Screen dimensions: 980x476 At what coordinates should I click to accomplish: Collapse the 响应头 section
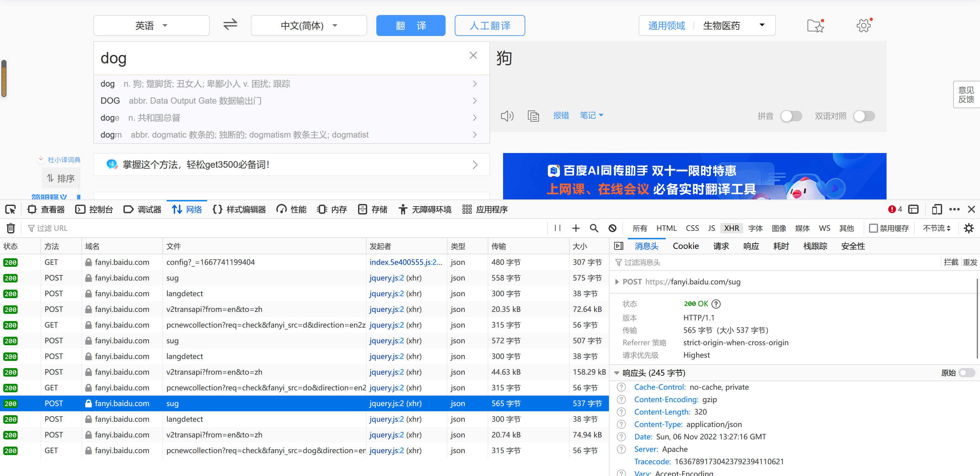coord(616,373)
